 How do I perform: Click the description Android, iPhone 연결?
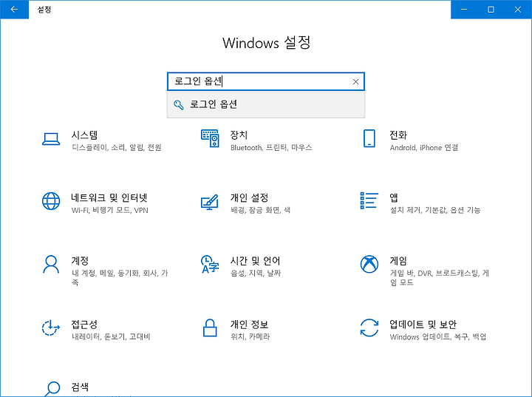point(424,147)
